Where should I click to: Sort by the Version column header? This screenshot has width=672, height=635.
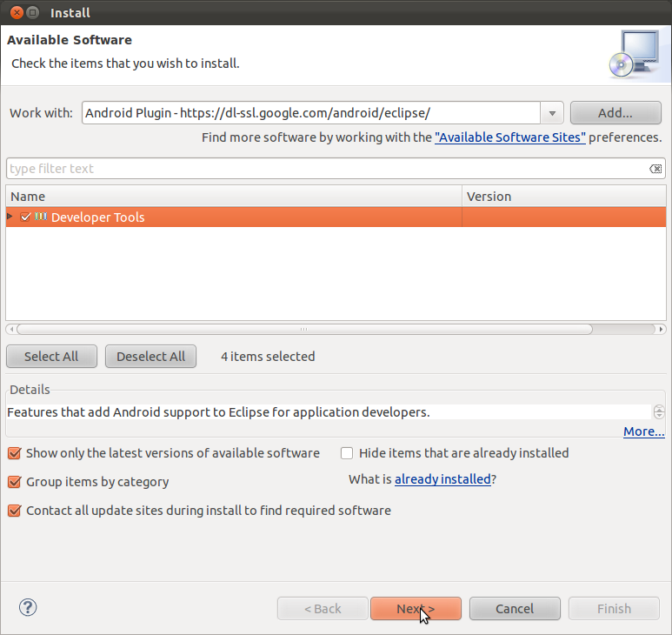coord(564,197)
